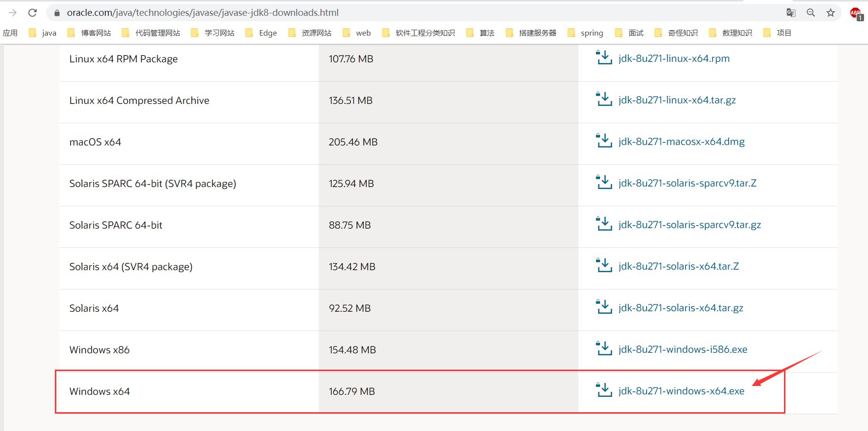Click the 125.94 MB file size
This screenshot has height=431, width=868.
(x=351, y=184)
